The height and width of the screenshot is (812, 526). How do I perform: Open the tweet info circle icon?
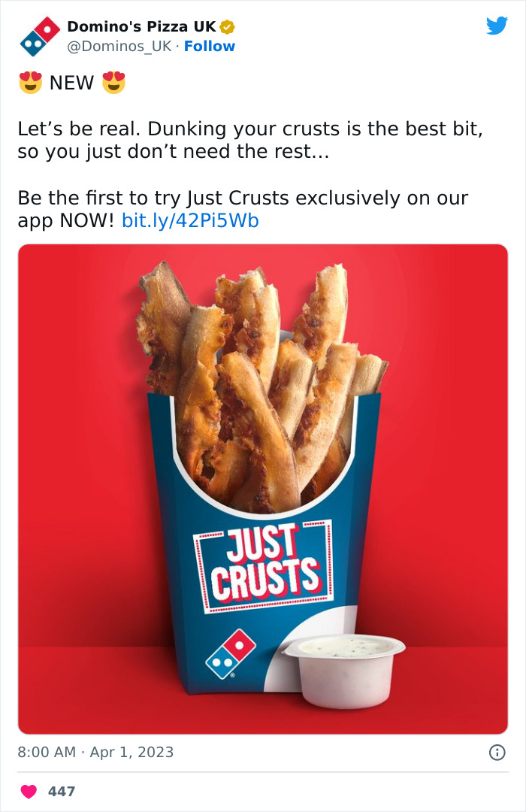[x=497, y=752]
